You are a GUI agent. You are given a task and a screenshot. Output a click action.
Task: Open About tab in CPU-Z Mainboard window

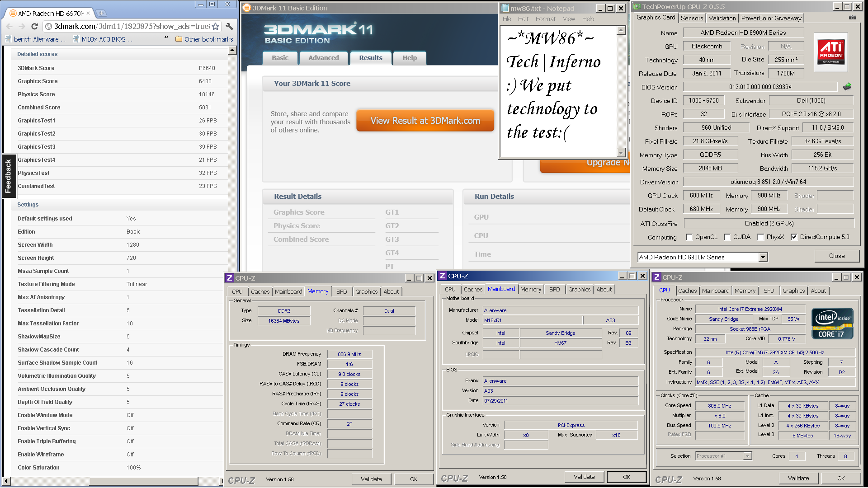pyautogui.click(x=604, y=289)
